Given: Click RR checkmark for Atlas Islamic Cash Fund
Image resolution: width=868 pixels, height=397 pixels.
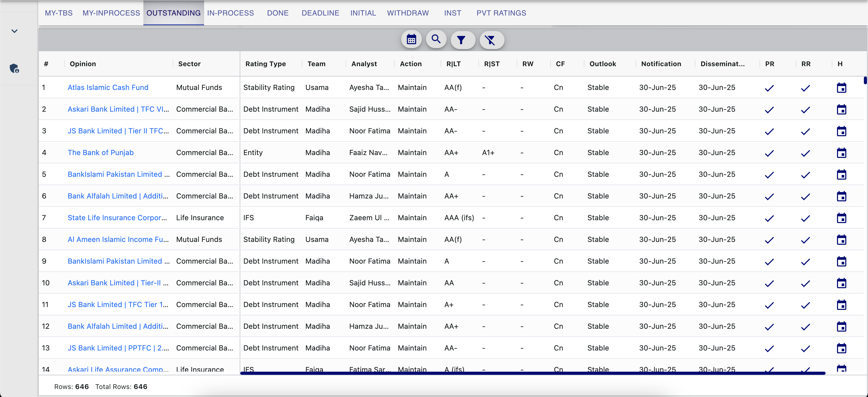Looking at the screenshot, I should 805,88.
